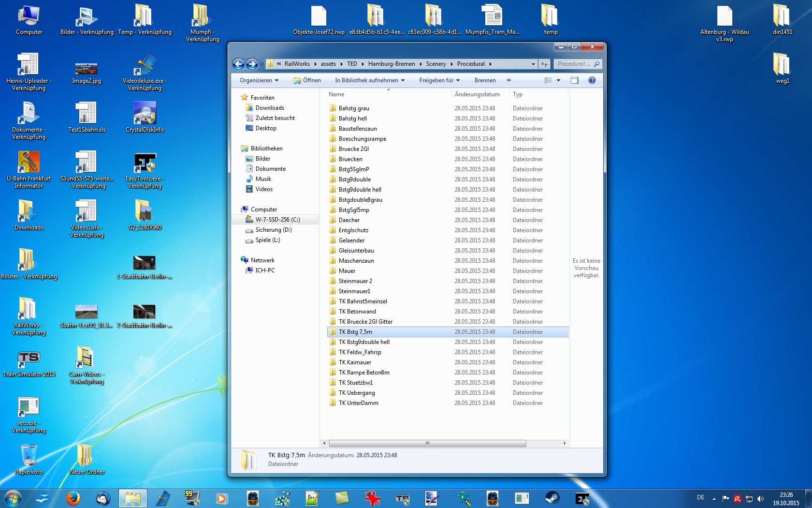This screenshot has height=508, width=812.
Task: Click the Procedural search input field
Action: tap(574, 64)
